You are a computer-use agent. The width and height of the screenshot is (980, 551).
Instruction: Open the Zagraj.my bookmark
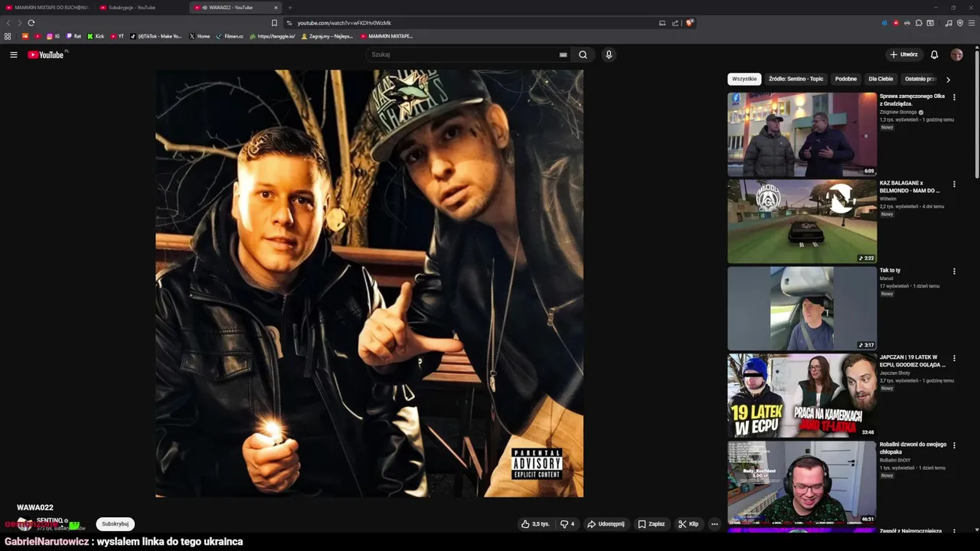[x=328, y=36]
